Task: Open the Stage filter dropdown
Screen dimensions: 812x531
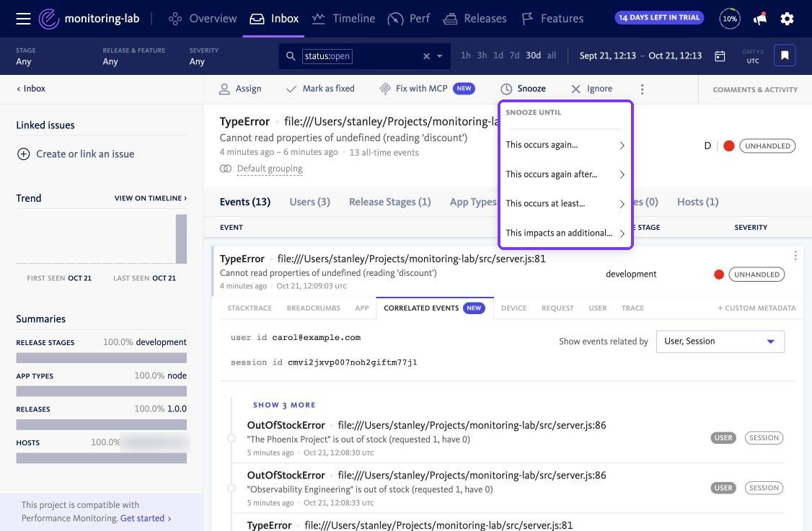Action: tap(26, 56)
